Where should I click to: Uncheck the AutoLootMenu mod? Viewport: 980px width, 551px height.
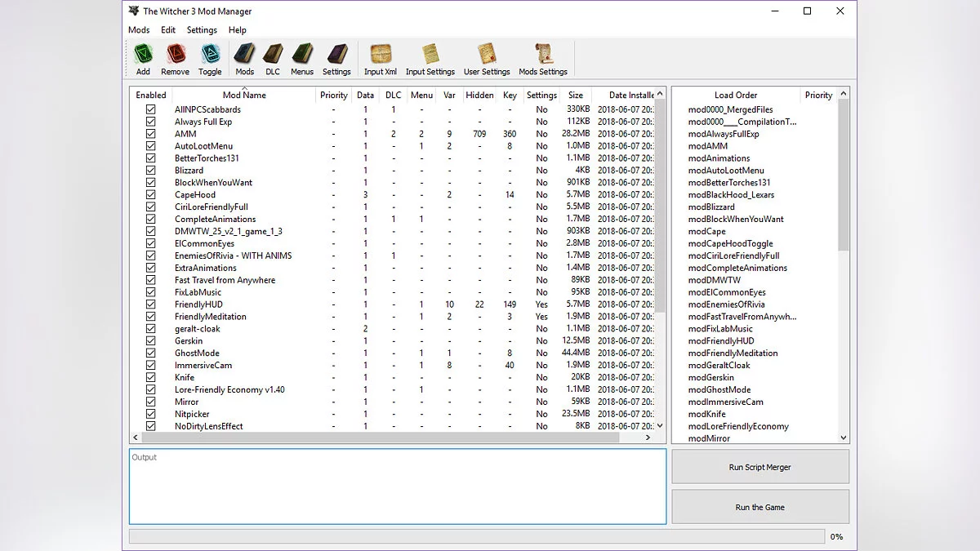(x=150, y=145)
